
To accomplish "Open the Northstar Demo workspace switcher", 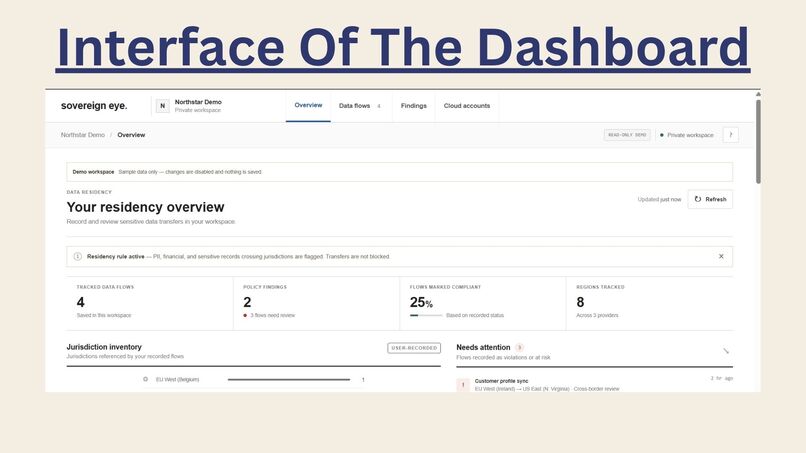I will coord(189,106).
